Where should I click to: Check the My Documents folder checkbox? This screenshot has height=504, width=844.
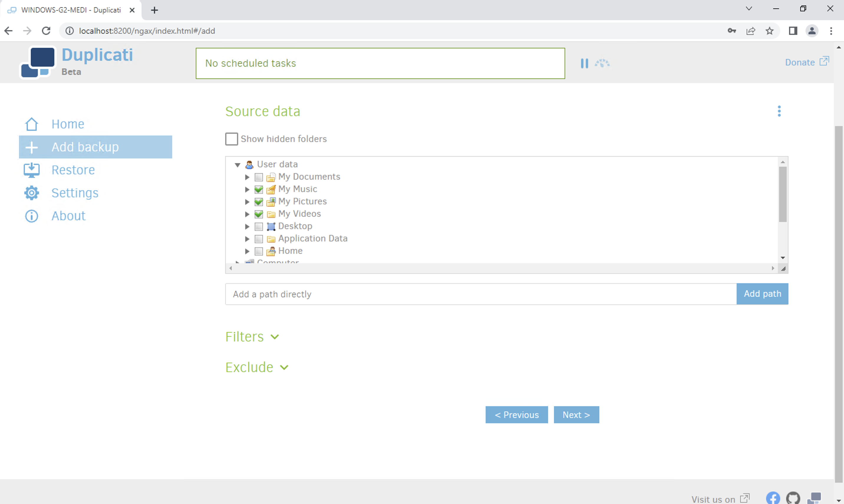[x=259, y=177]
